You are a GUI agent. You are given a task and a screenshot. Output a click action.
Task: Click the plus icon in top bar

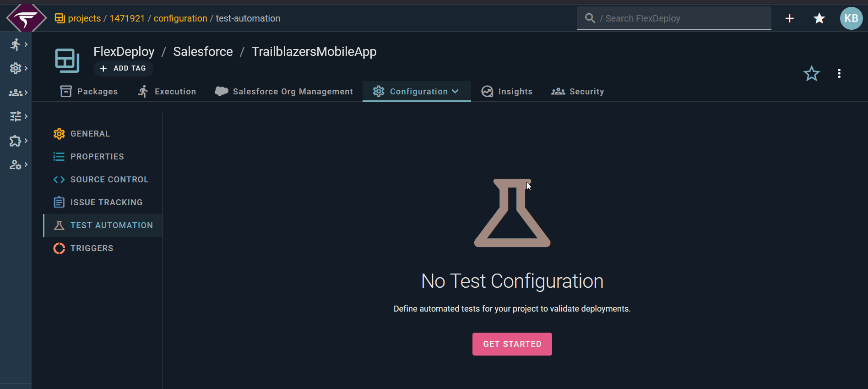click(789, 18)
